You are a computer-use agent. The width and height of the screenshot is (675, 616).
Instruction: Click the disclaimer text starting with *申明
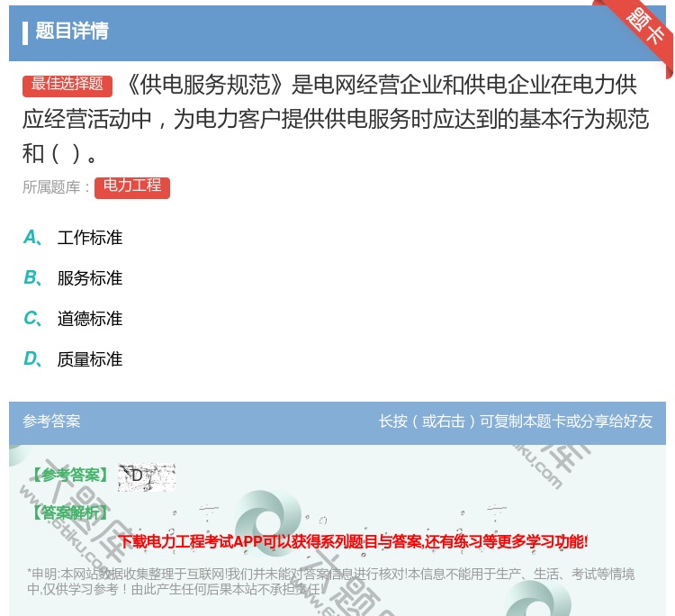(x=330, y=581)
